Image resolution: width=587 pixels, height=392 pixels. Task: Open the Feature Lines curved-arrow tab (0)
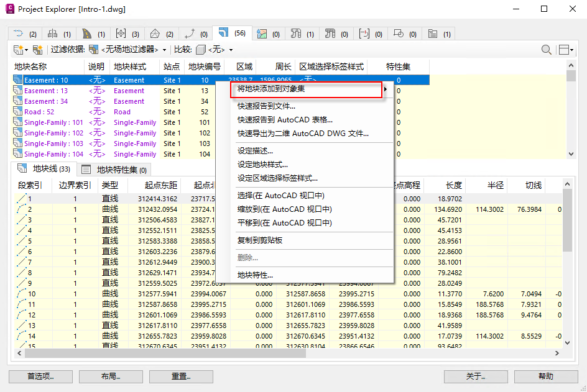195,34
